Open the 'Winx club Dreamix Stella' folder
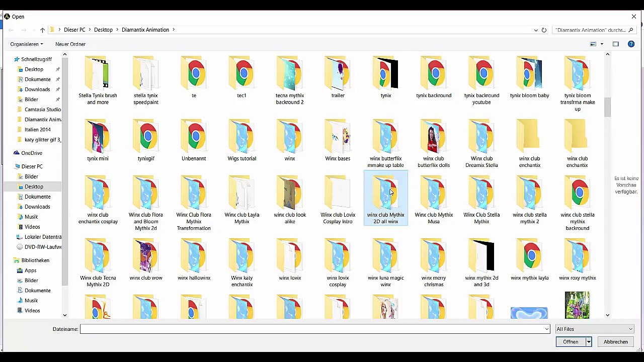 coord(481,144)
